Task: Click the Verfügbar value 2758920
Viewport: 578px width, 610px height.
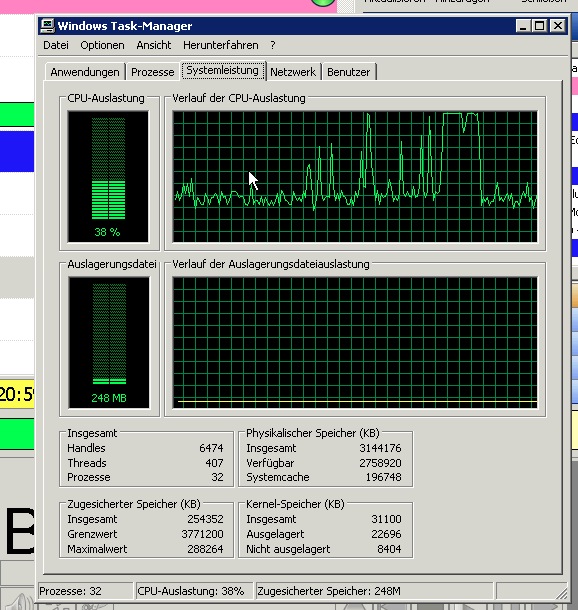Action: point(380,463)
